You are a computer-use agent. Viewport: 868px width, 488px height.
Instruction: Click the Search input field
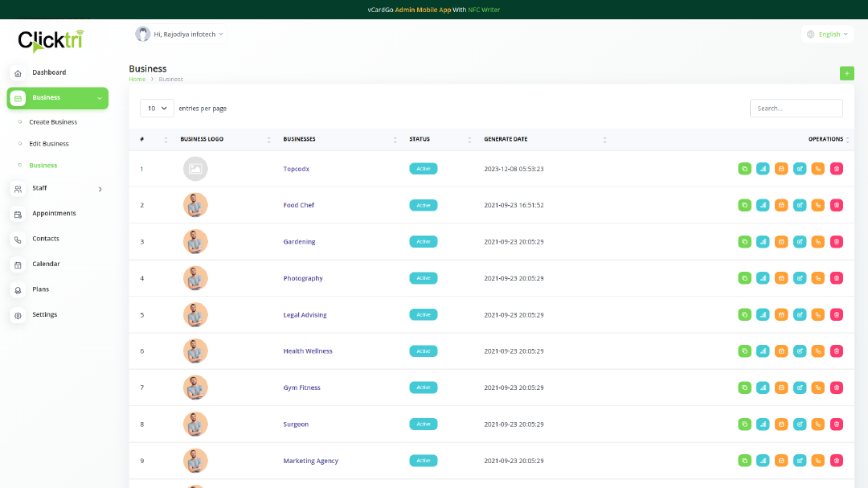click(x=796, y=108)
